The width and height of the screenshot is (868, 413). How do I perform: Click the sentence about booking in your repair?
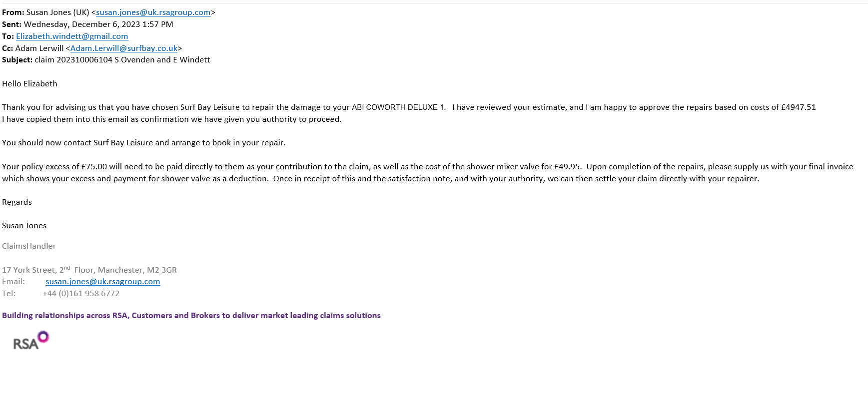tap(143, 143)
